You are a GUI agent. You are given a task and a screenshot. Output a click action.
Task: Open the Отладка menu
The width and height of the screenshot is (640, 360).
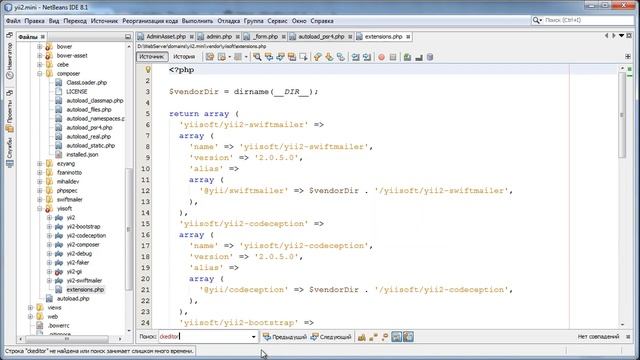[229, 21]
